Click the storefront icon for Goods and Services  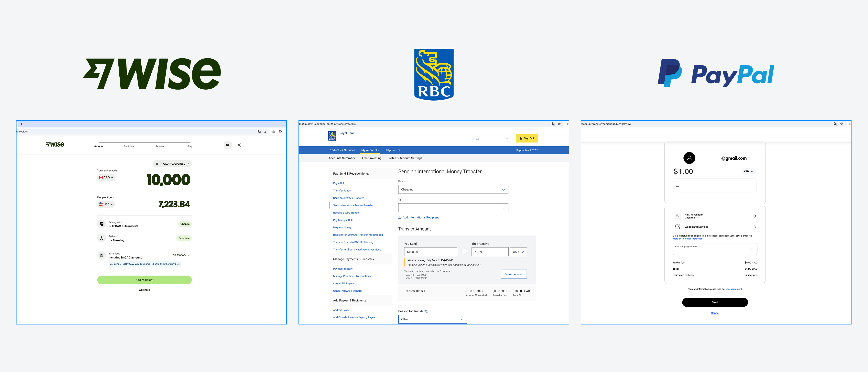pos(678,226)
